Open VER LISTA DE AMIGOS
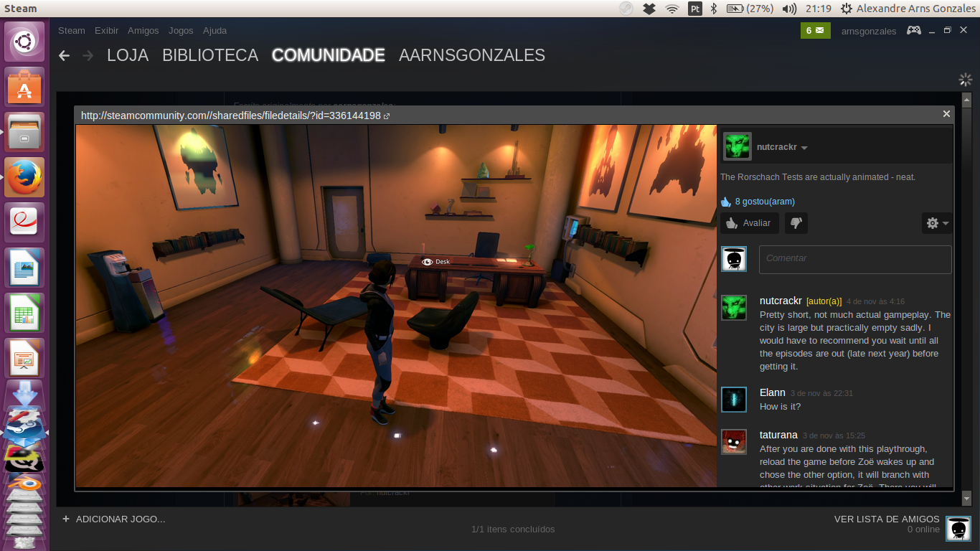Screen dimensions: 980x551 pyautogui.click(x=886, y=519)
